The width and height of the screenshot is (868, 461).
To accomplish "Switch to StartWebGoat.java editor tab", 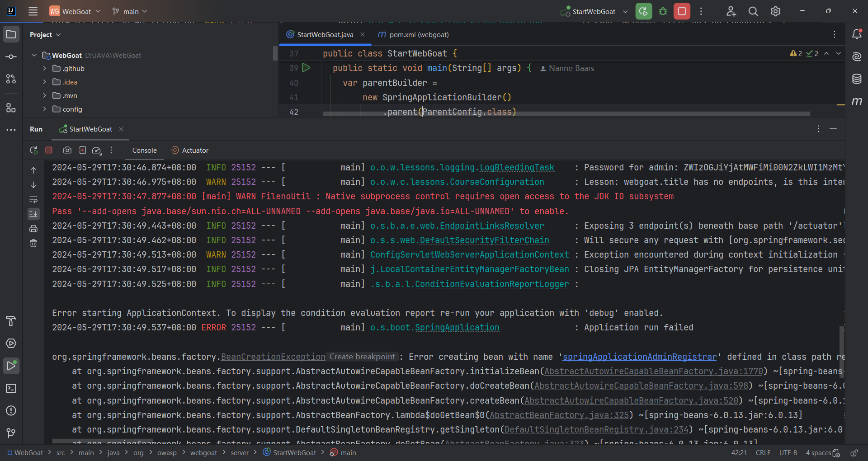I will click(x=325, y=35).
